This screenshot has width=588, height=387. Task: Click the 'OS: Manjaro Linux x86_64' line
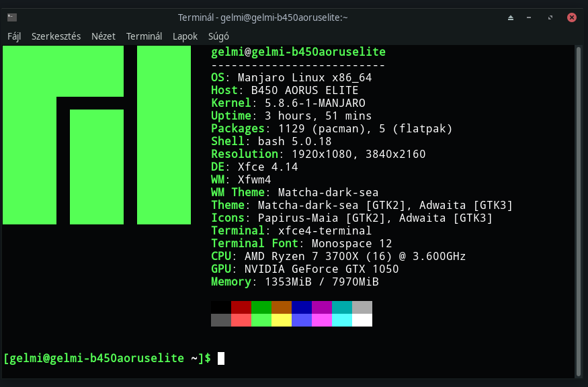292,78
